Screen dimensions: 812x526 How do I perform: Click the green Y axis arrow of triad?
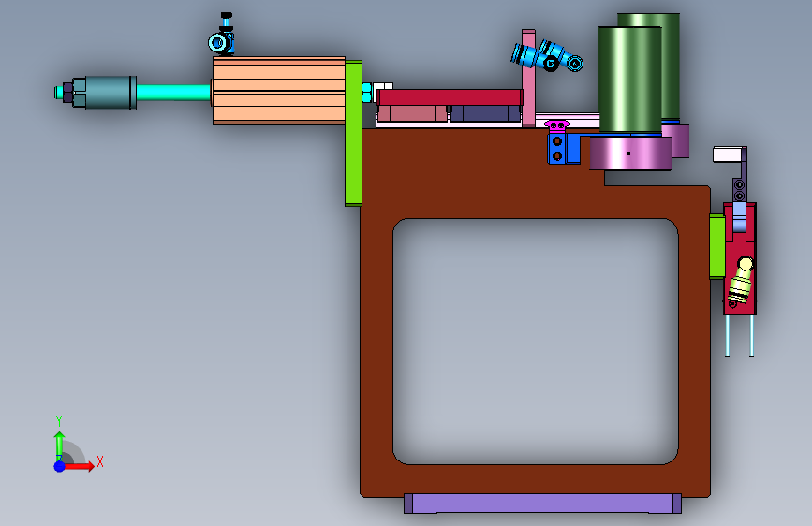point(59,446)
